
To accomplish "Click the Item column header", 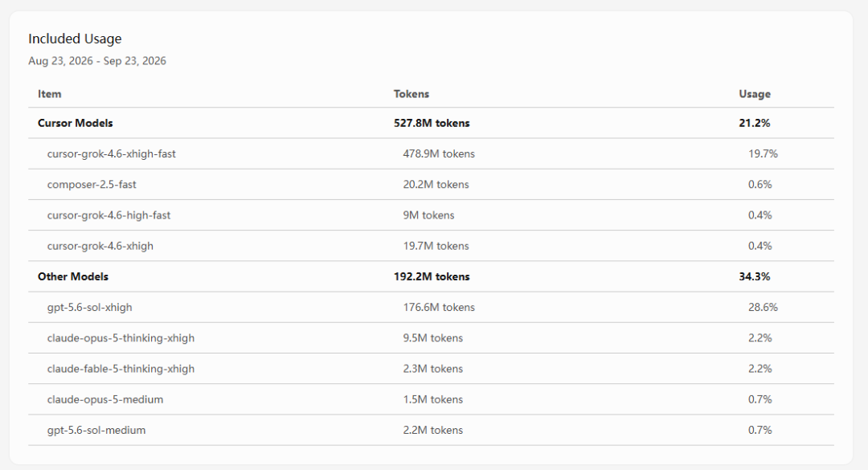I will pos(49,94).
